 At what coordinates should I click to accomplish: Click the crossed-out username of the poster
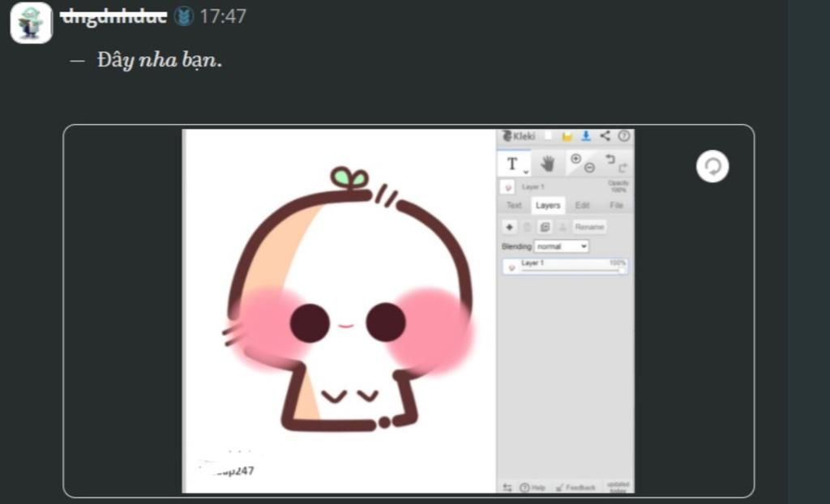pyautogui.click(x=113, y=16)
